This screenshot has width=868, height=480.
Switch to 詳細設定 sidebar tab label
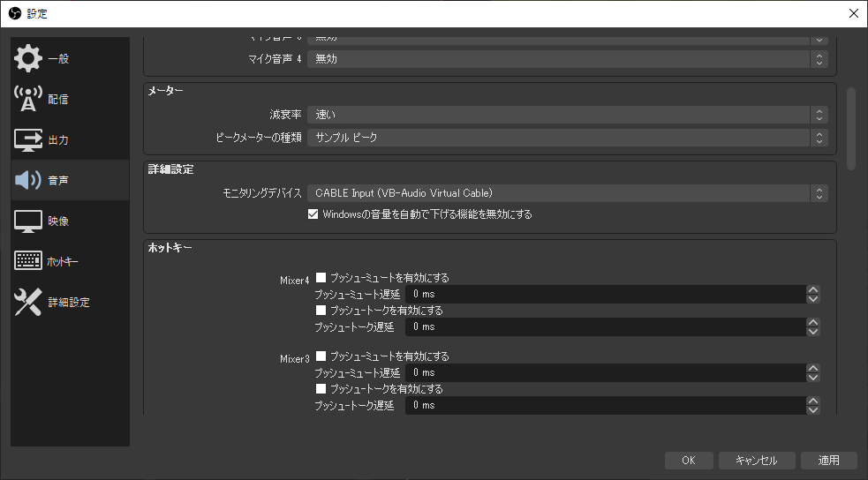coord(69,302)
